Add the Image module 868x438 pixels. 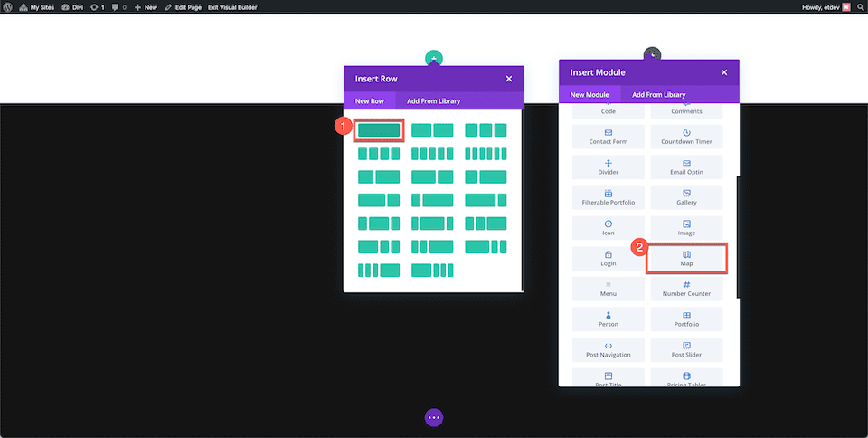686,228
